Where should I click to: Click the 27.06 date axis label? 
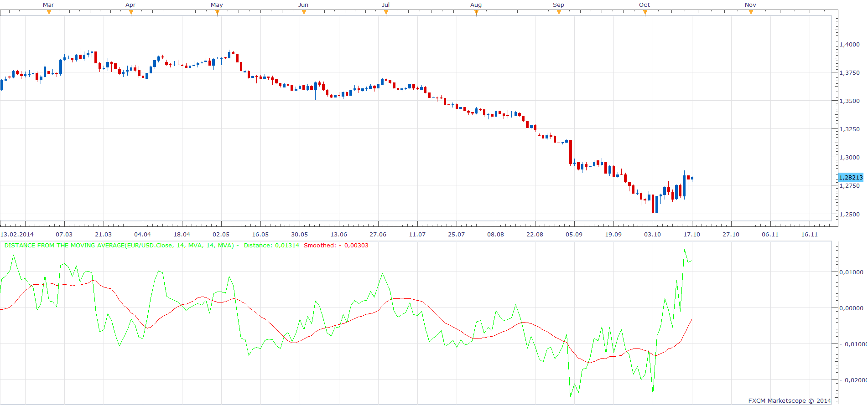pos(378,234)
